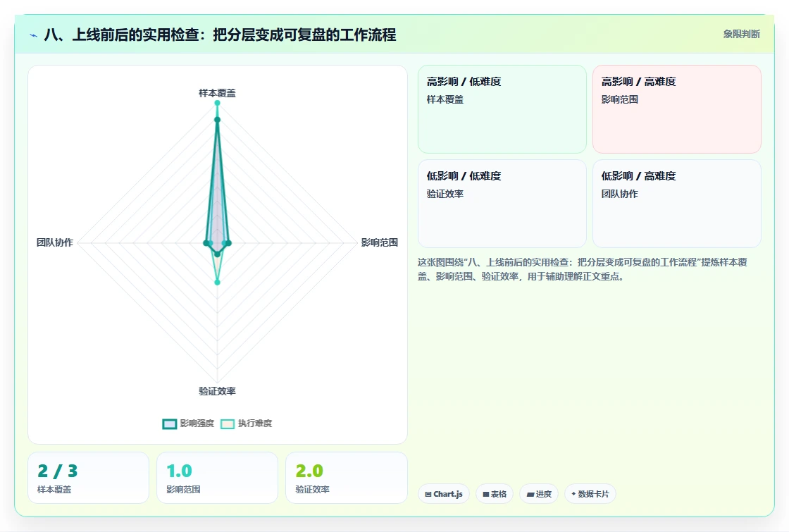
Task: Click the 数据卡片 tag chip
Action: coord(590,494)
